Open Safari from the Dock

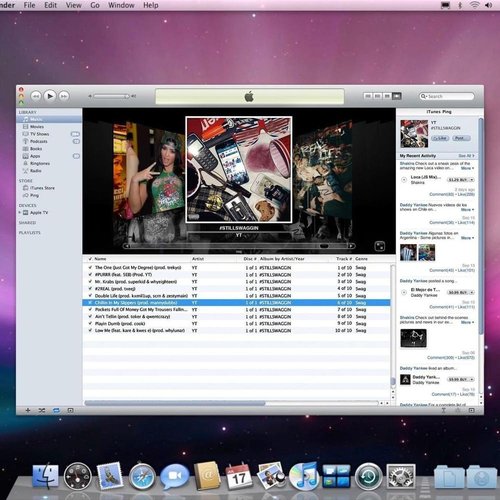142,477
